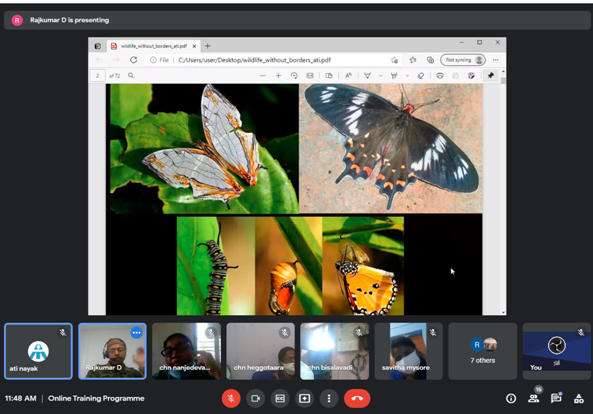Add this page to favorites icon
The image size is (593, 414).
click(x=394, y=60)
